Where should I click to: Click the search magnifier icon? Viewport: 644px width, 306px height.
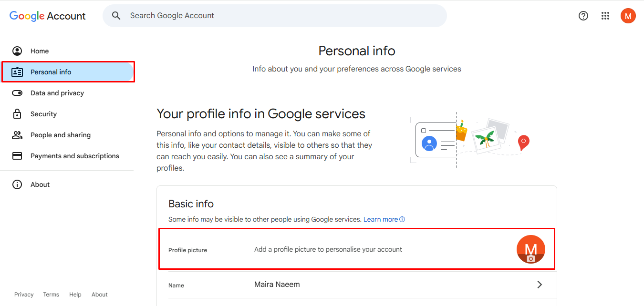click(116, 15)
